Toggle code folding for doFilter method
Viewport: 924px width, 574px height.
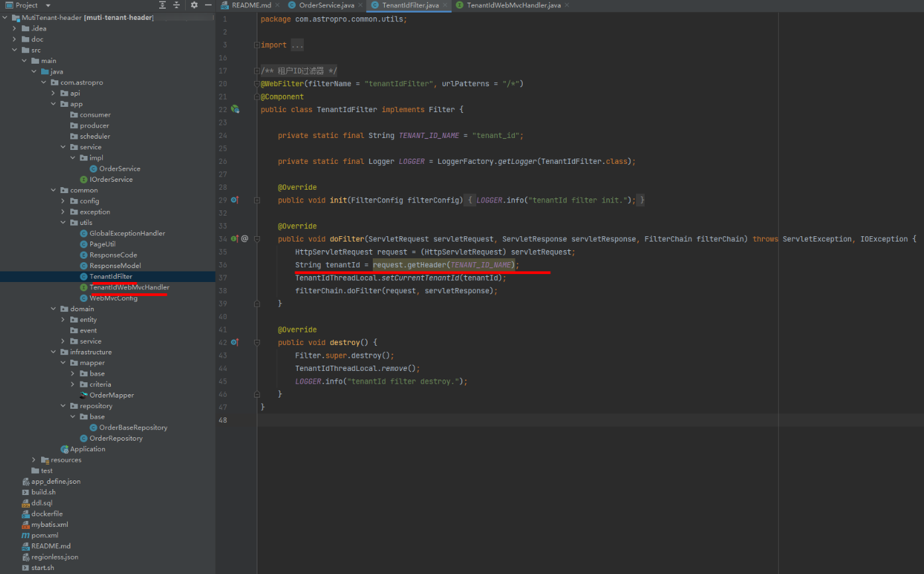[x=257, y=239]
